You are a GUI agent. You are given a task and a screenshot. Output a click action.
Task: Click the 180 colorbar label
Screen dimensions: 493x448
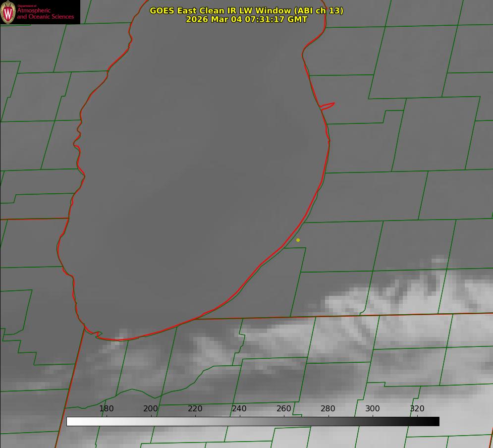[x=106, y=408]
